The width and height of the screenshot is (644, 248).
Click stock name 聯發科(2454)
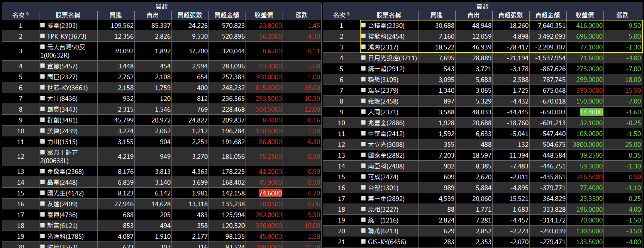tap(386, 36)
